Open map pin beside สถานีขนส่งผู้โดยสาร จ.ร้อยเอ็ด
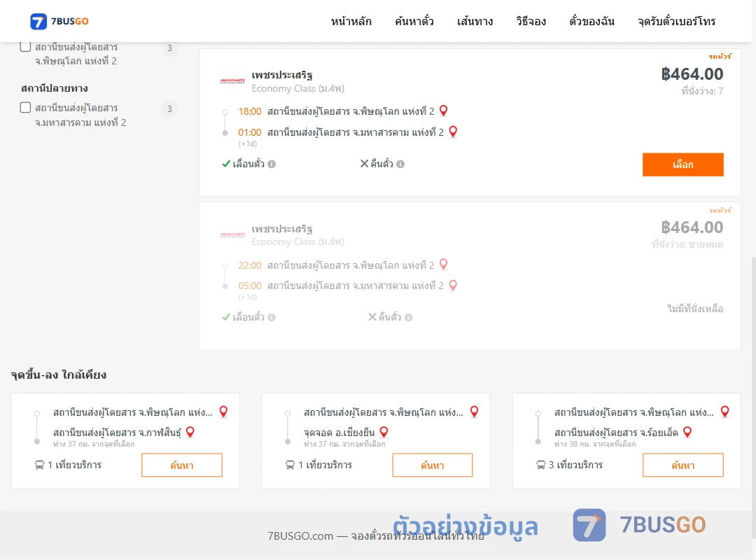This screenshot has width=756, height=560. pyautogui.click(x=687, y=432)
